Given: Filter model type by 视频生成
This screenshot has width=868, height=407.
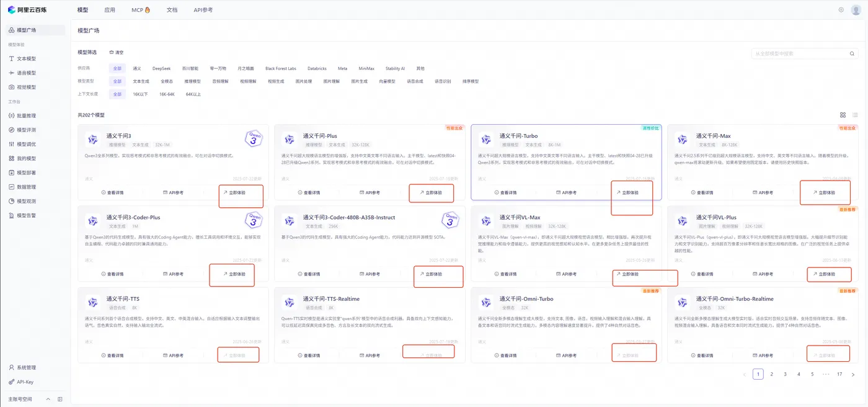Looking at the screenshot, I should (x=276, y=81).
